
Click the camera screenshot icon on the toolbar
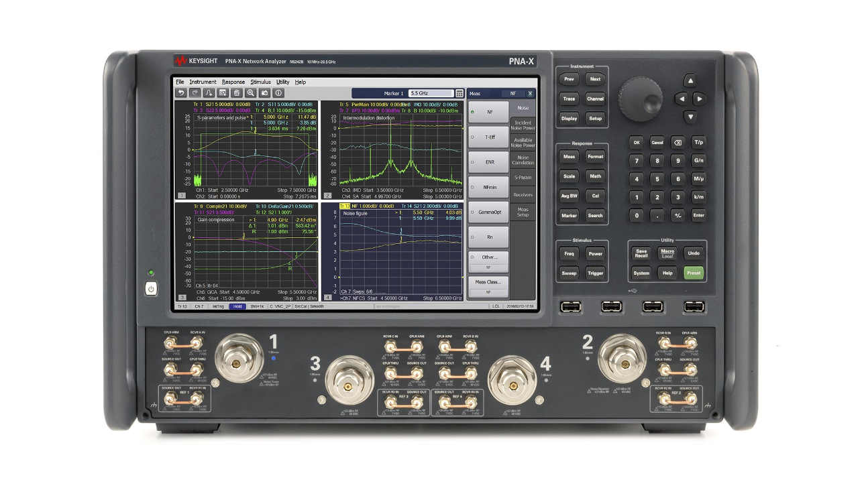click(x=264, y=93)
